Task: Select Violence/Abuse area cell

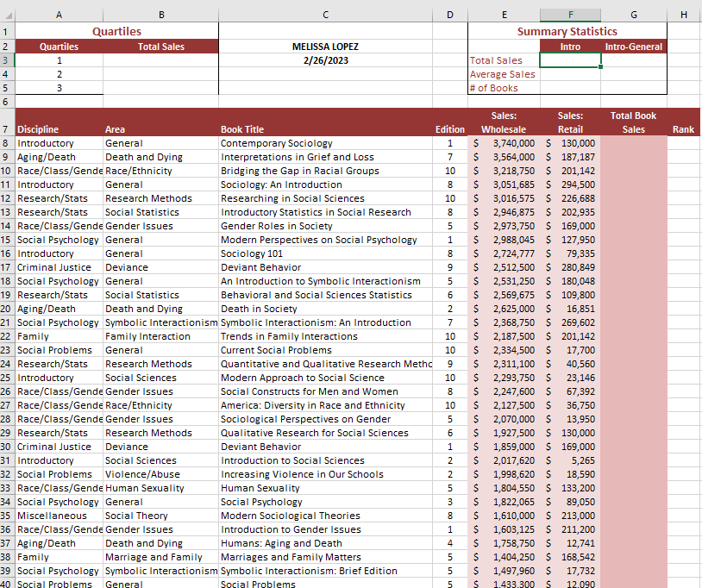Action: [161, 474]
